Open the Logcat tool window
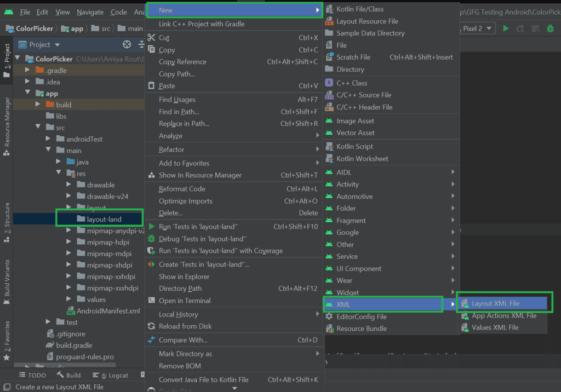Image resolution: width=561 pixels, height=392 pixels. tap(110, 375)
